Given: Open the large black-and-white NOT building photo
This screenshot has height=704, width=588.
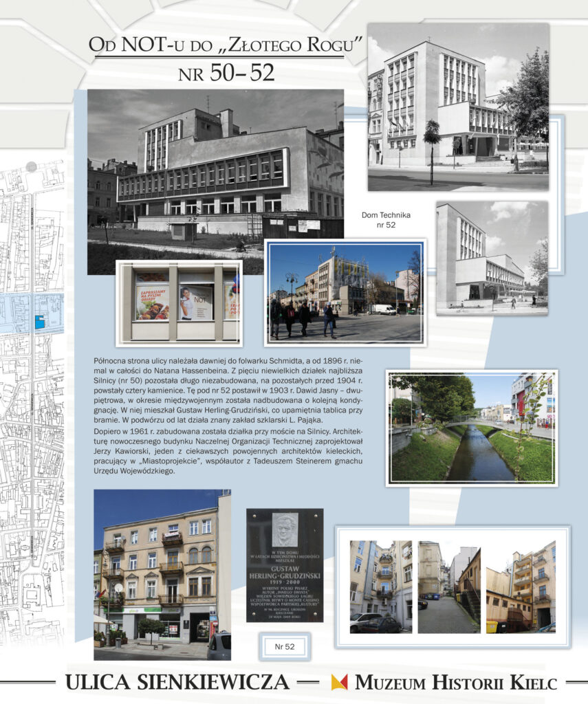Looking at the screenshot, I should [x=216, y=181].
